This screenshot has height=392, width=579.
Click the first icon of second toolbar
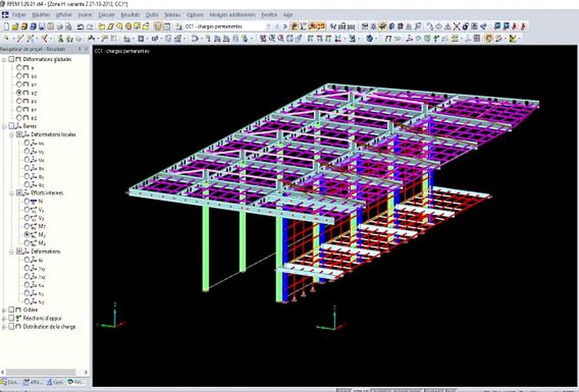(6, 39)
